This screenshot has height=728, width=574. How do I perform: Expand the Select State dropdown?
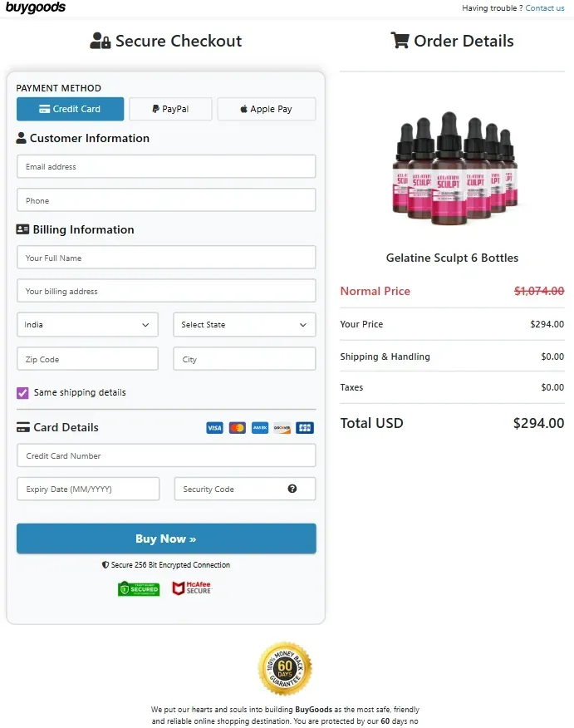click(244, 325)
